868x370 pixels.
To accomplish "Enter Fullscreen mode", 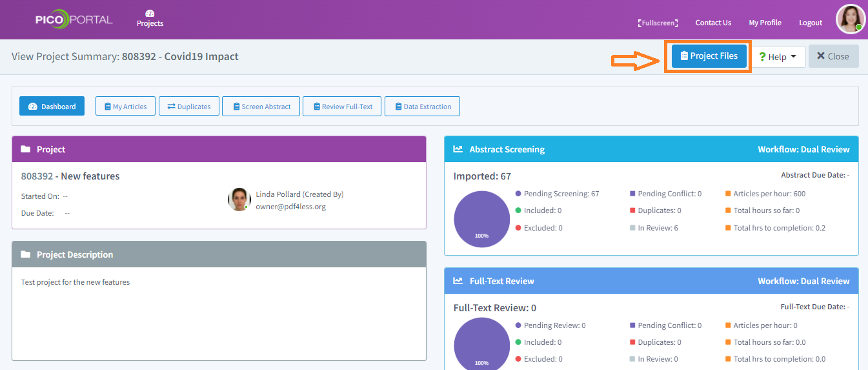I will (x=658, y=23).
